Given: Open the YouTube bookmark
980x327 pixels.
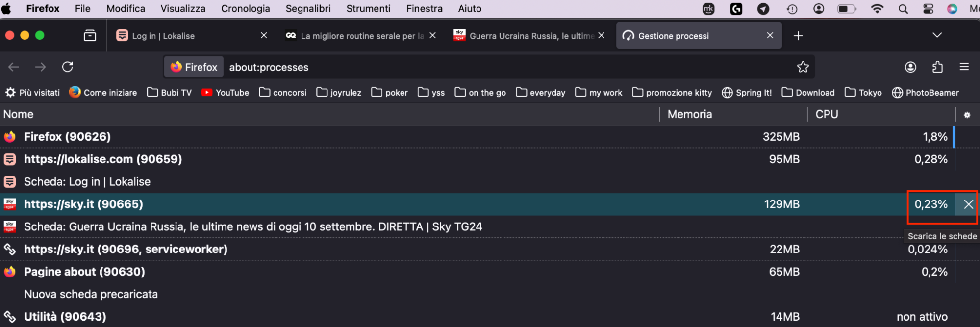Looking at the screenshot, I should coord(225,92).
